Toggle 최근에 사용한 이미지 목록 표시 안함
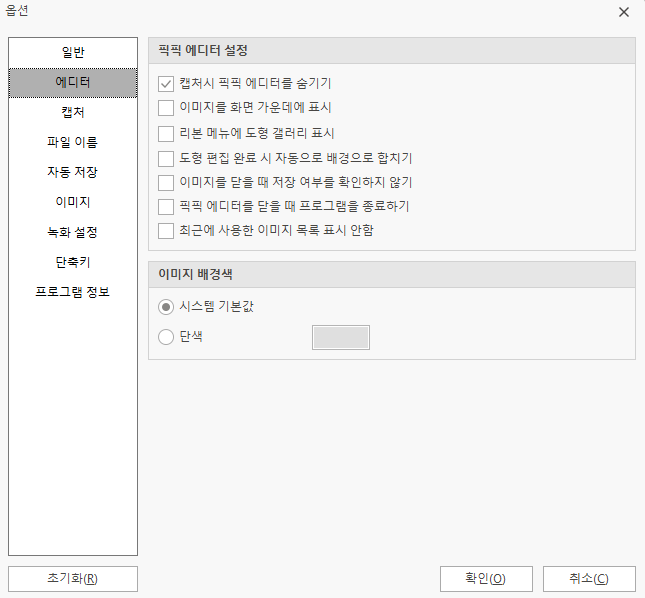 (166, 231)
